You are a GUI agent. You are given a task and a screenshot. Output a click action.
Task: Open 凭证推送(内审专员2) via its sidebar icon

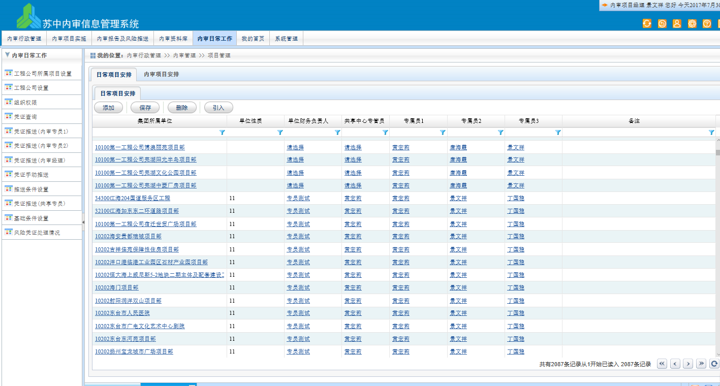click(8, 145)
